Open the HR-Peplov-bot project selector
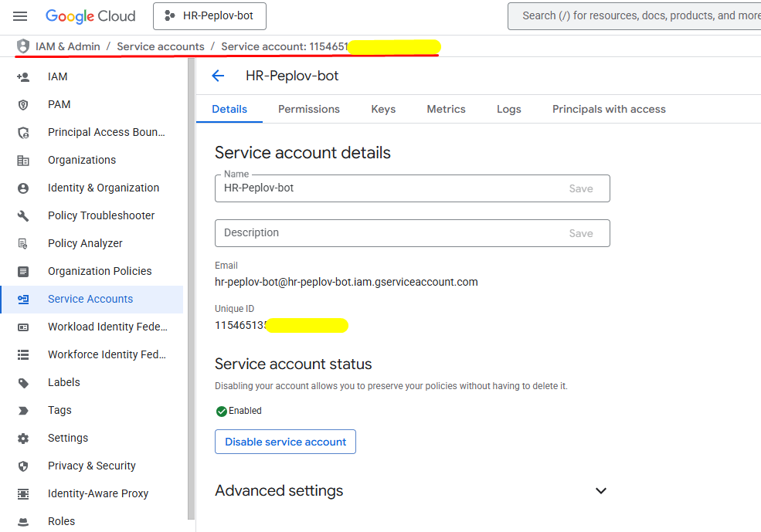 (x=209, y=16)
